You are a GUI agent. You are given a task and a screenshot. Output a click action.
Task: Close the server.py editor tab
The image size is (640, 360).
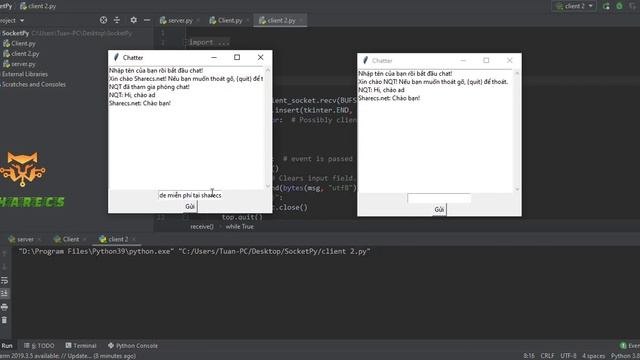(x=198, y=20)
